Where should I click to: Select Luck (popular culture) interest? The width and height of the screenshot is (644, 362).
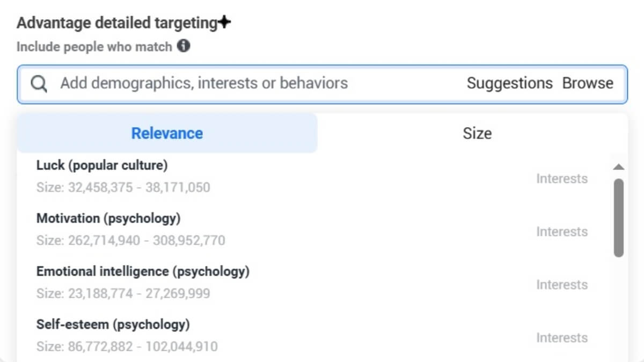click(102, 166)
